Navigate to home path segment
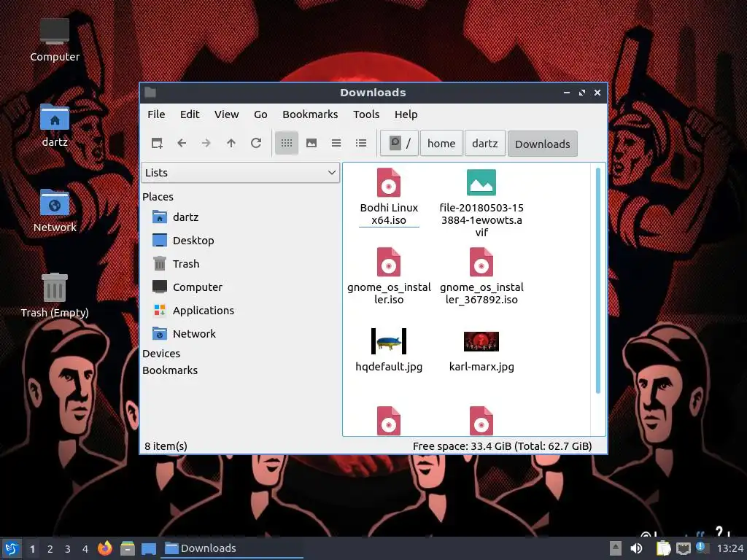This screenshot has width=747, height=560. [441, 144]
